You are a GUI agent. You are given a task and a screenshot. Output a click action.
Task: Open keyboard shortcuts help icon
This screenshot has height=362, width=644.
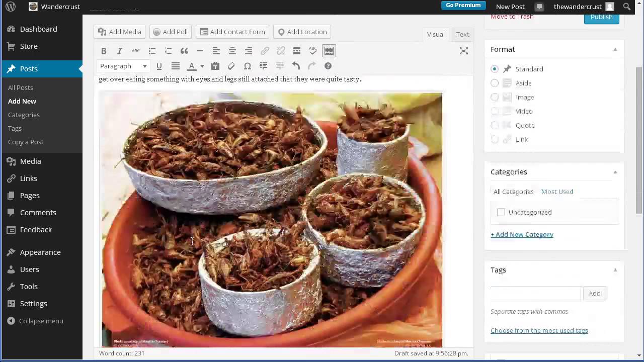tap(328, 66)
